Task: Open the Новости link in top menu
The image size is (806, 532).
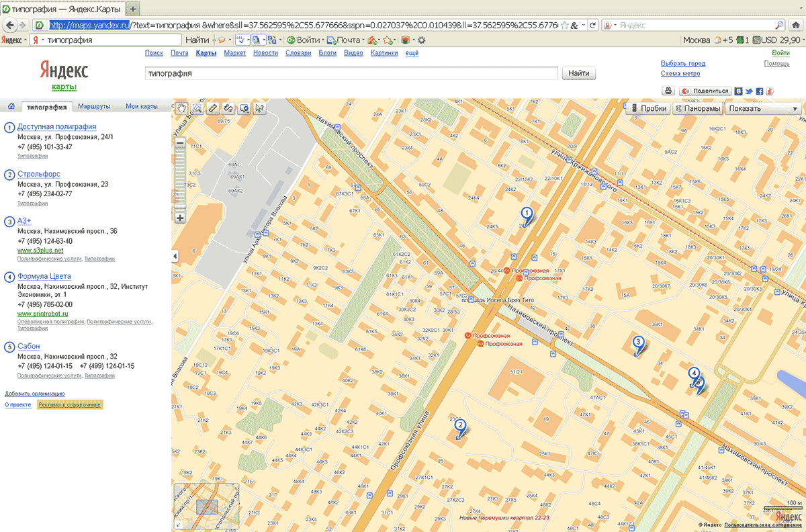Action: coord(266,53)
